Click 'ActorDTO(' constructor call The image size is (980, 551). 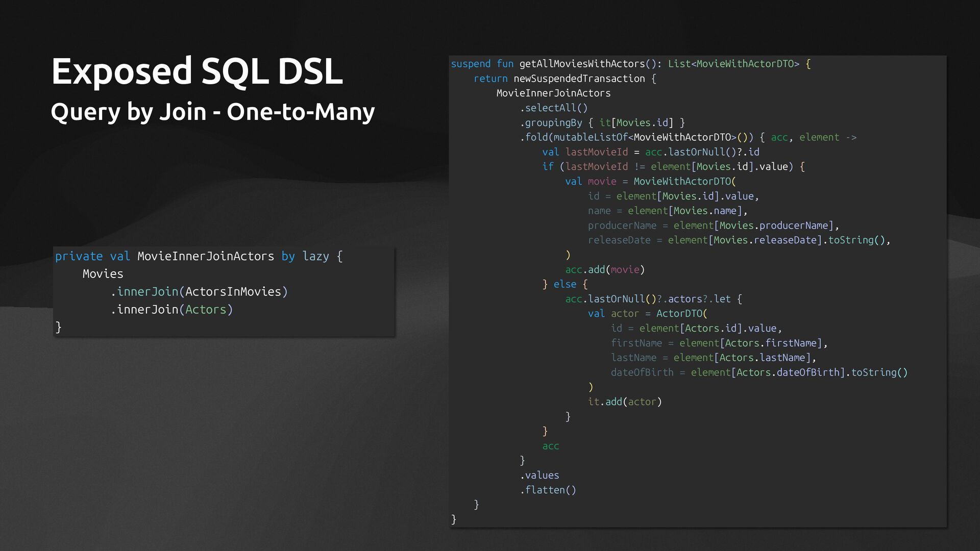click(681, 314)
